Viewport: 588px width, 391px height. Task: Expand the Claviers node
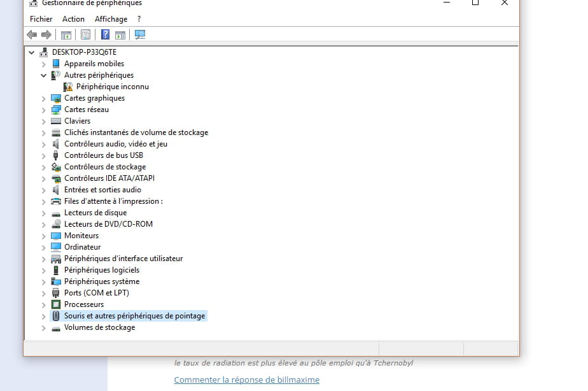[43, 122]
